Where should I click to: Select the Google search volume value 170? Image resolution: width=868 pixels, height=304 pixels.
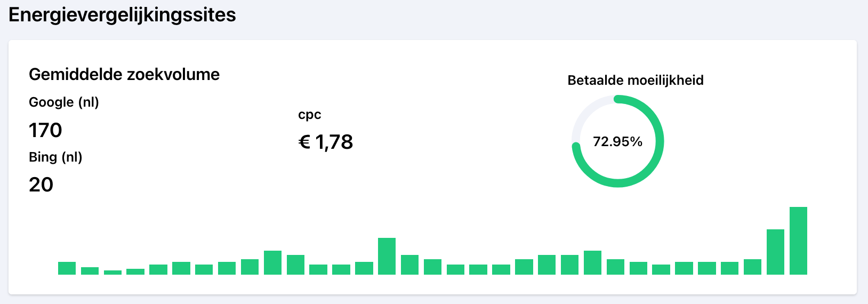coord(45,130)
